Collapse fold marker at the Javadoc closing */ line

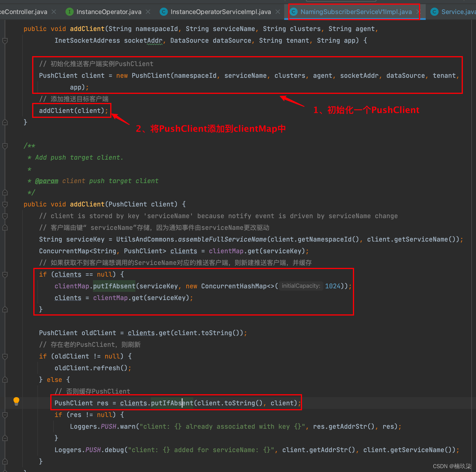click(5, 192)
